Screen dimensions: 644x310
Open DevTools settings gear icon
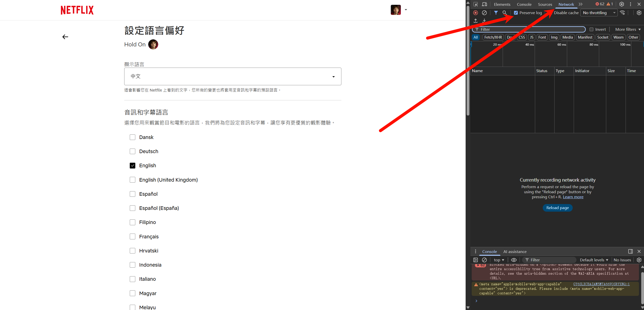pyautogui.click(x=622, y=4)
